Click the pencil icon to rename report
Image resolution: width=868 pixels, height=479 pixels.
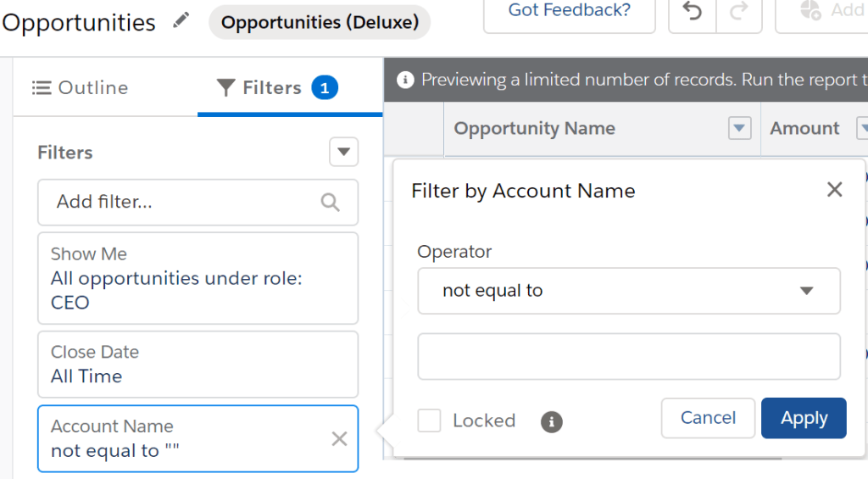[181, 21]
